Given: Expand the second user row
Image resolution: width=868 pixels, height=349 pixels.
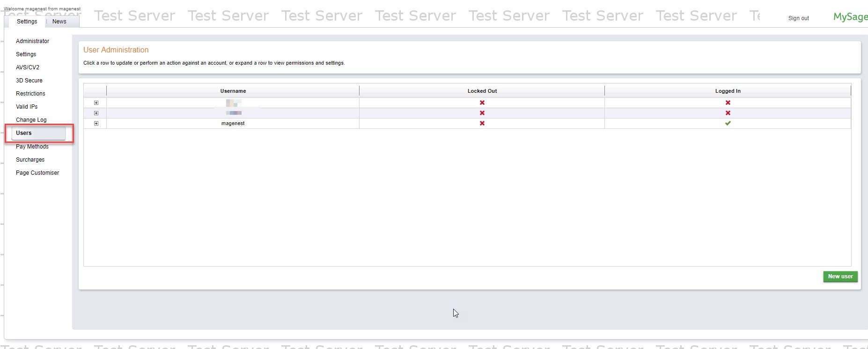Looking at the screenshot, I should tap(96, 113).
